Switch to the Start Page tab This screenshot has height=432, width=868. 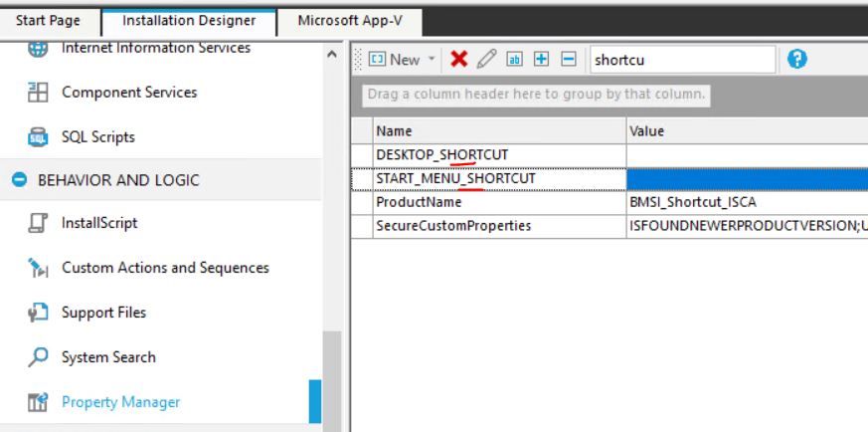[49, 20]
